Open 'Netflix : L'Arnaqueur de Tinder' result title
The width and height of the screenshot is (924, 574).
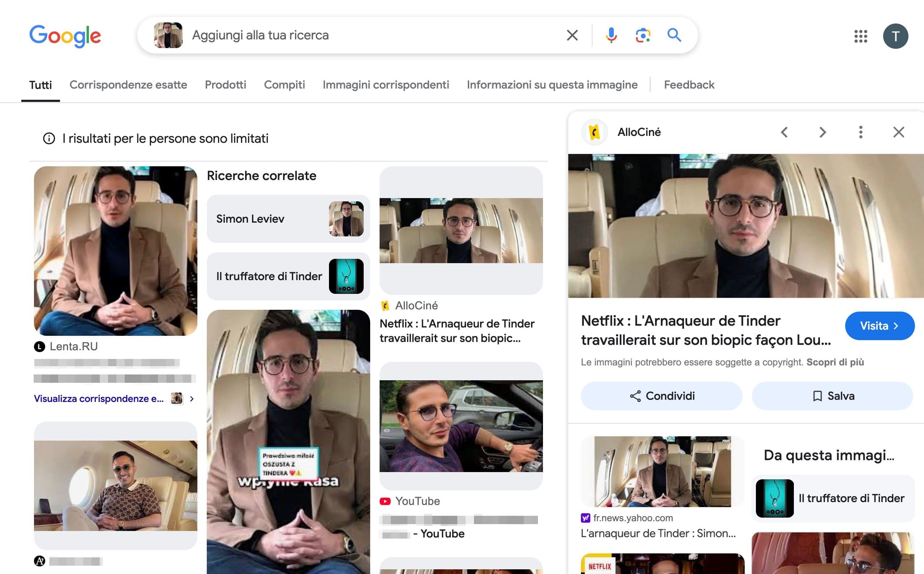point(457,331)
